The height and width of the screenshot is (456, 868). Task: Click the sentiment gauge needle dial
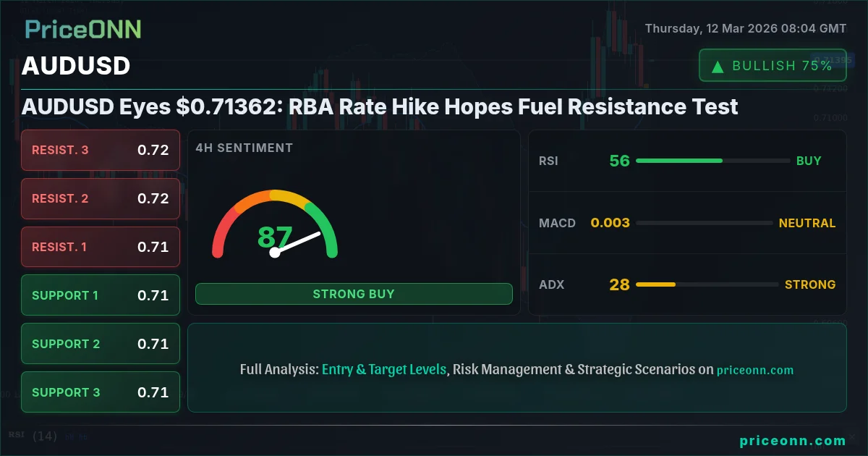275,224
